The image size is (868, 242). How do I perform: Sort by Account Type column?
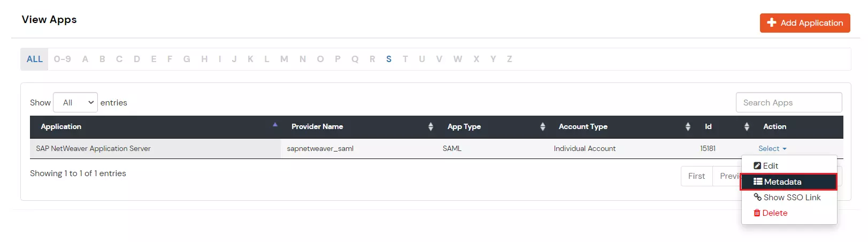coord(621,127)
